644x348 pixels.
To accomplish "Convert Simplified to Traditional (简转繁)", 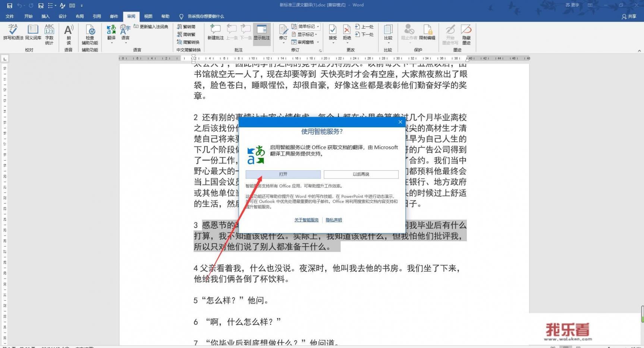I will pyautogui.click(x=186, y=34).
